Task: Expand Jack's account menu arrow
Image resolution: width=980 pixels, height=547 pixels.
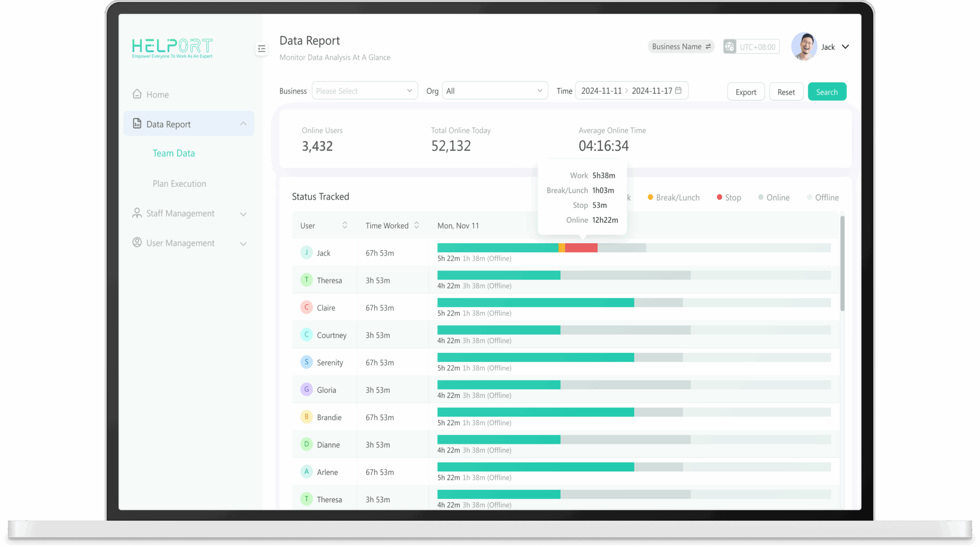Action: tap(846, 47)
